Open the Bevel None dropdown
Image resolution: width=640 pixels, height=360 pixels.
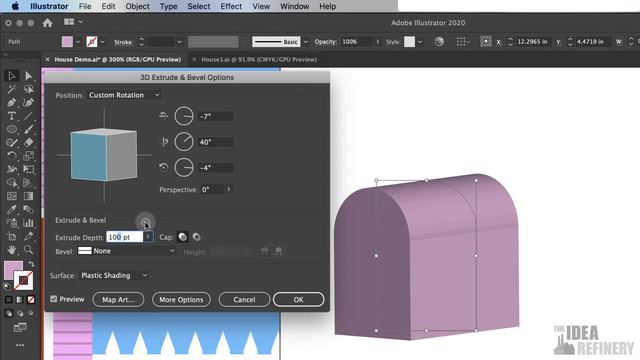click(x=127, y=251)
